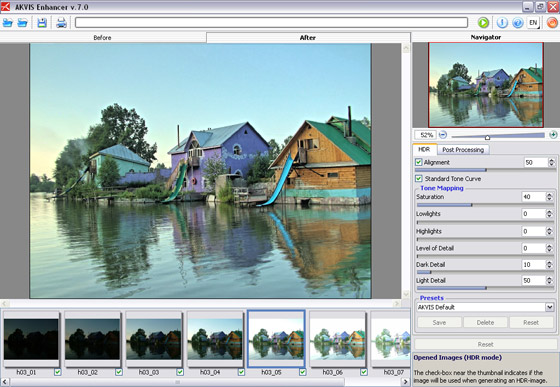Click thumbnail strip scroll right arrow
560x387 pixels.
[x=405, y=382]
